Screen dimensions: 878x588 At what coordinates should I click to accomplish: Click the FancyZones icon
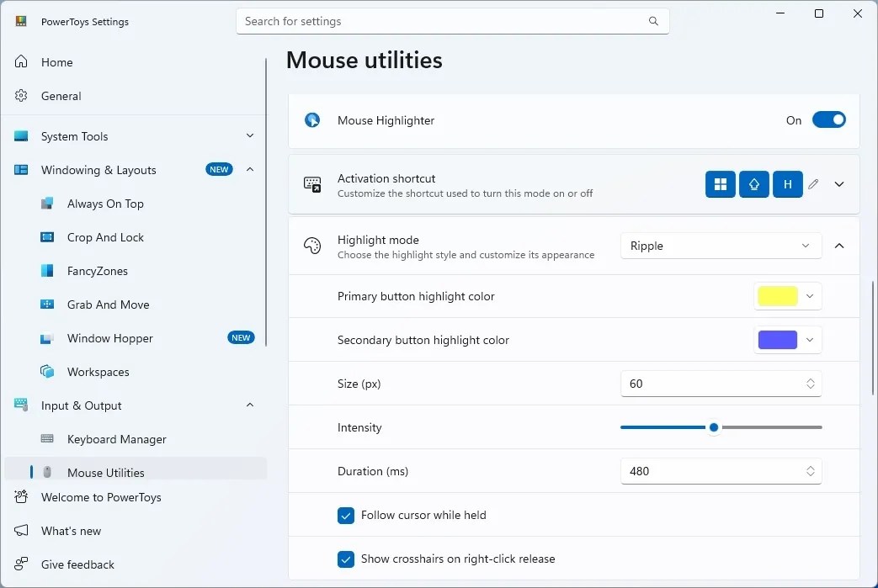47,271
